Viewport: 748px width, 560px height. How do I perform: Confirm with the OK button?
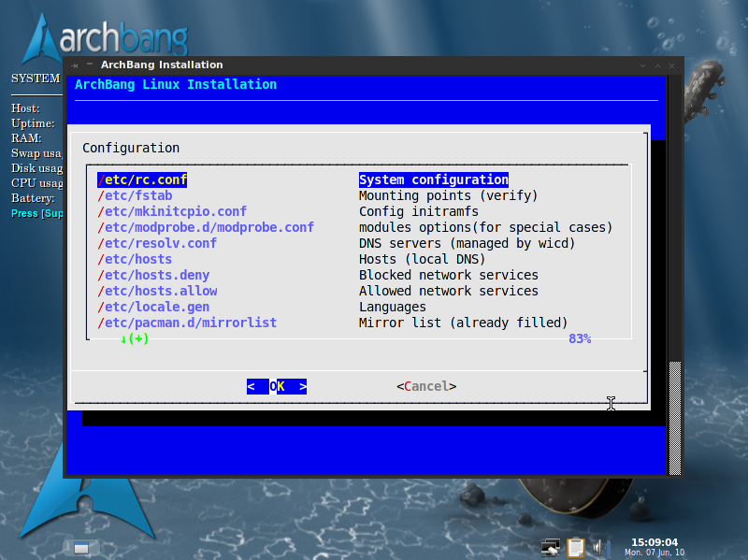(277, 386)
